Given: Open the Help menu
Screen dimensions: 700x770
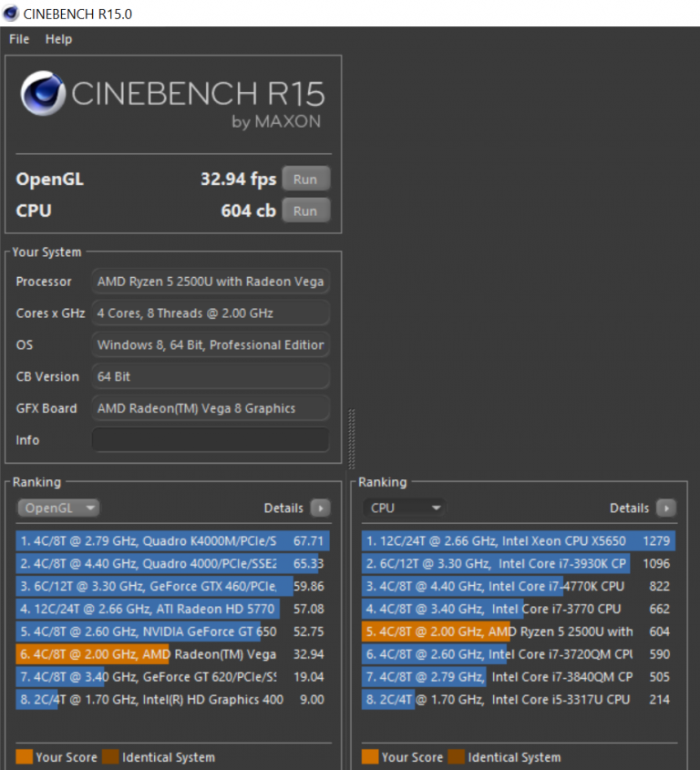Looking at the screenshot, I should point(58,39).
